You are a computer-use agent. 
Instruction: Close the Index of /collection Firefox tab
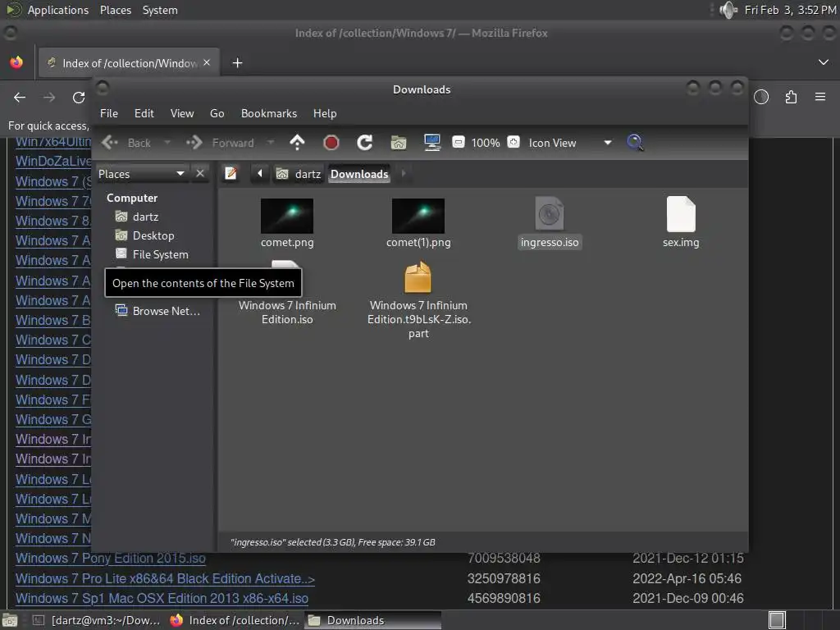tap(207, 62)
